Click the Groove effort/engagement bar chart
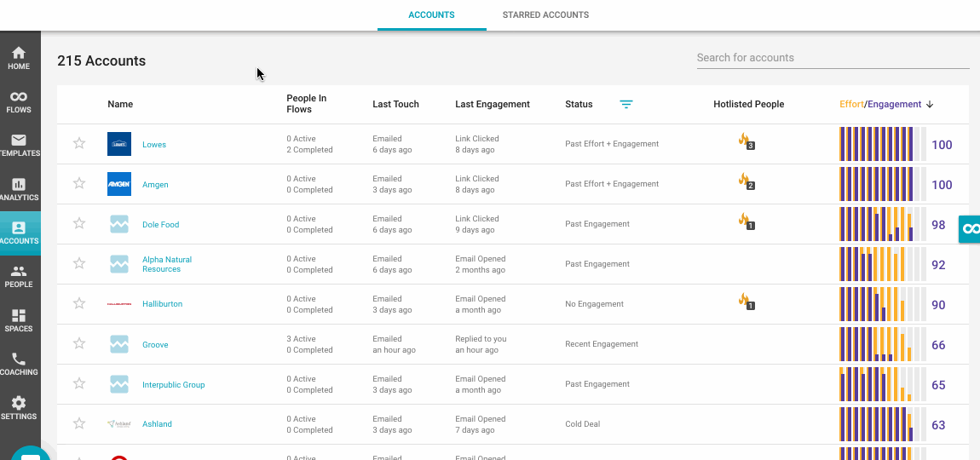 (883, 344)
